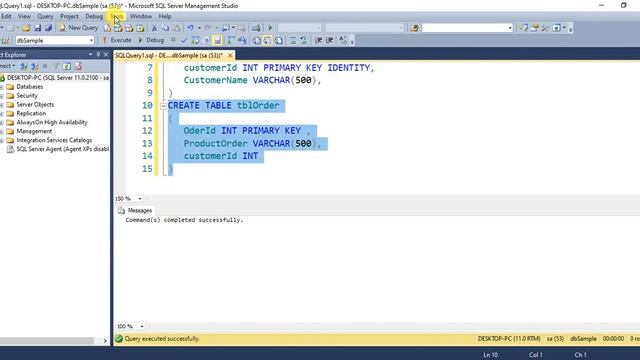Select Integration Services Catalogs tree item
The width and height of the screenshot is (640, 360).
(x=54, y=140)
